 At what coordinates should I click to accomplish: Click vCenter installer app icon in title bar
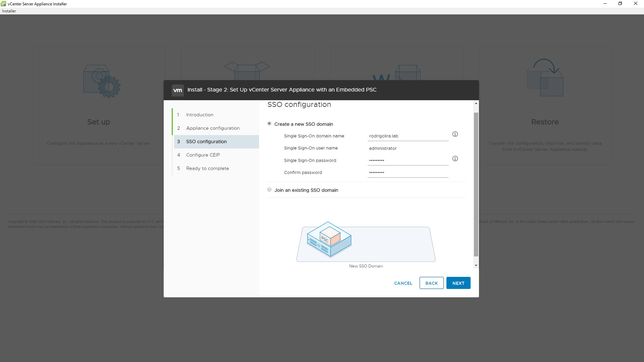[x=3, y=4]
